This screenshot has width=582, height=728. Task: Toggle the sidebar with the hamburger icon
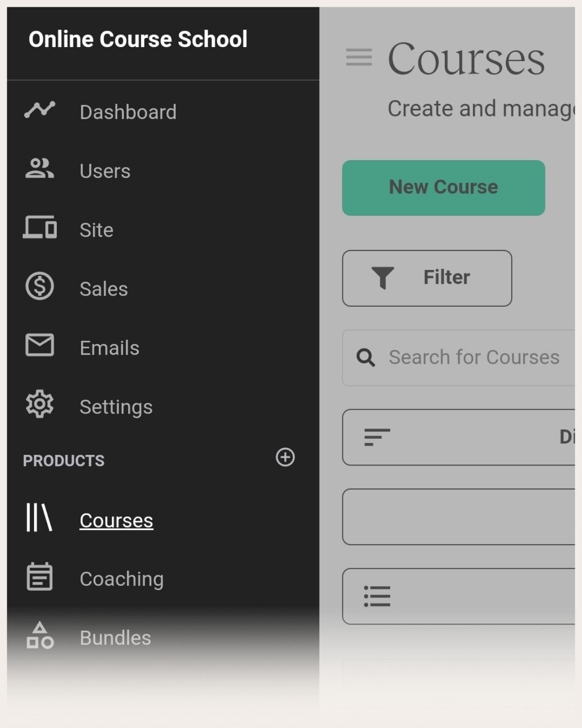coord(359,57)
